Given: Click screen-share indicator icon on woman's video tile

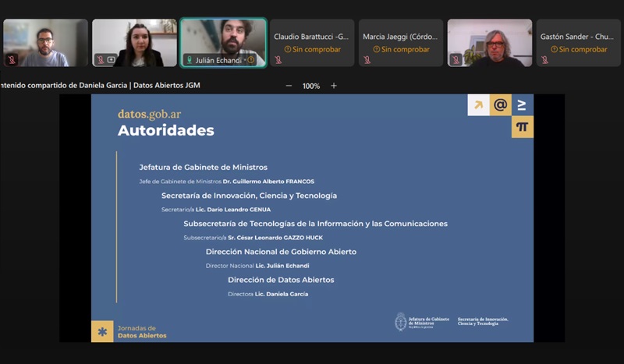Looking at the screenshot, I should click(111, 60).
